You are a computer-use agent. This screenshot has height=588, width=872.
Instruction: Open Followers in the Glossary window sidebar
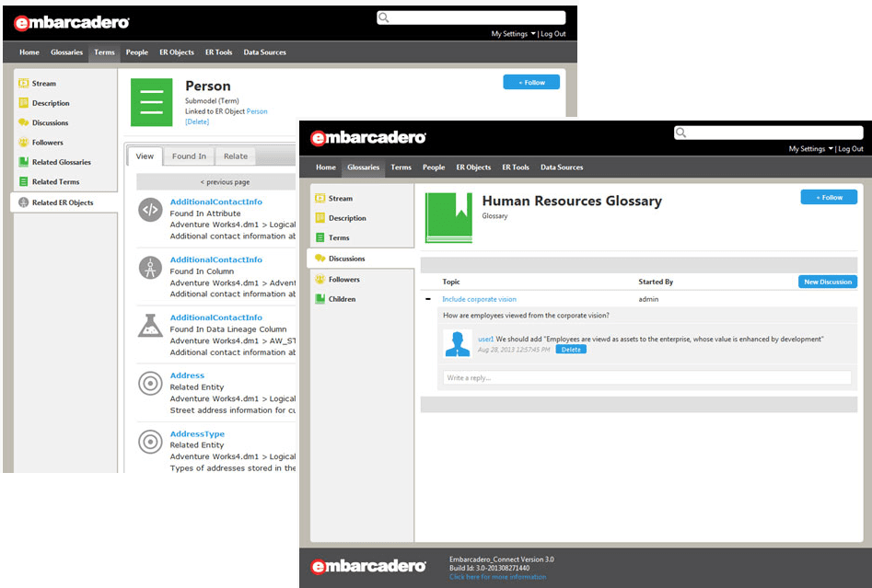coord(337,279)
